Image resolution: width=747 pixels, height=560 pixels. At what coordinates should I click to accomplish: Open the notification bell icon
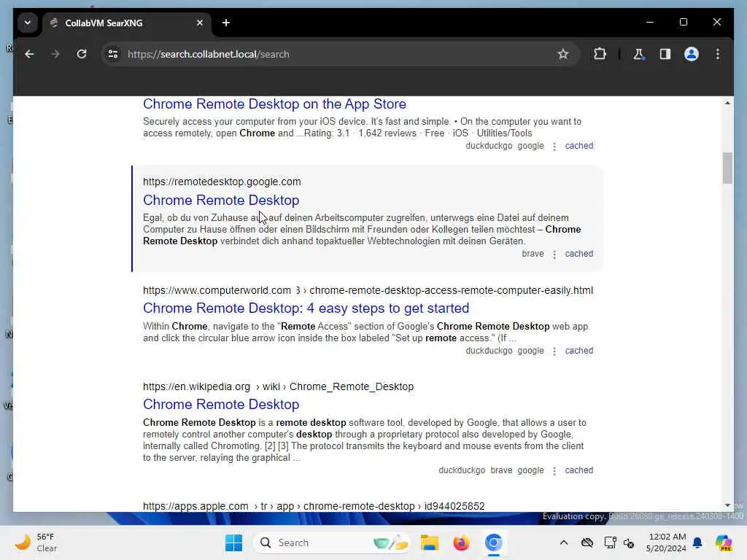tap(697, 542)
